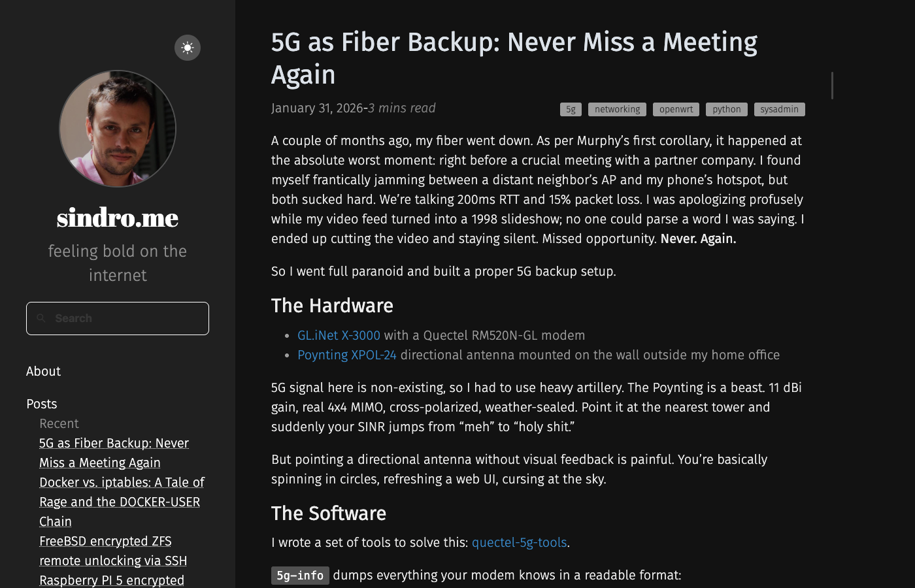915x588 pixels.
Task: Follow the GL.iNet X-3000 link
Action: pos(339,335)
